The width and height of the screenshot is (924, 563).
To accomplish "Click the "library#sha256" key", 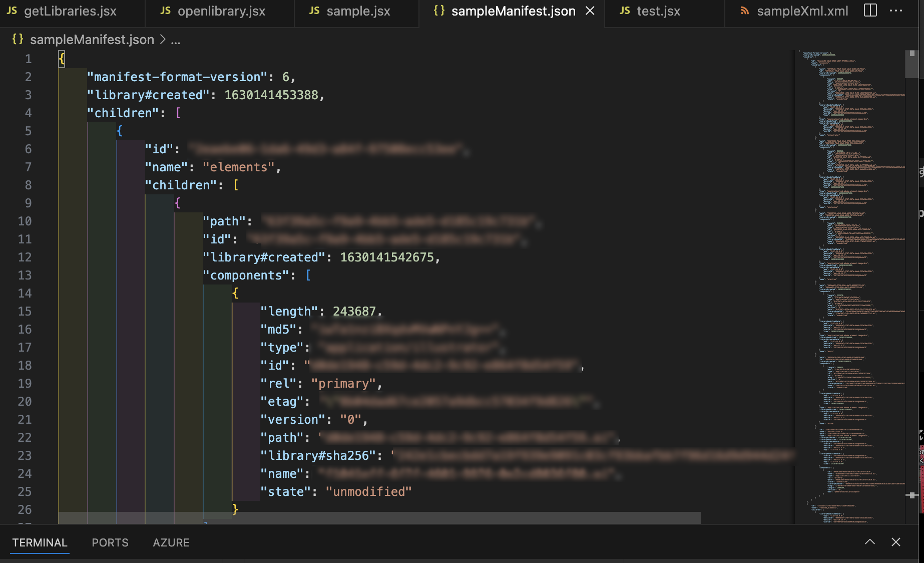I will 318,456.
